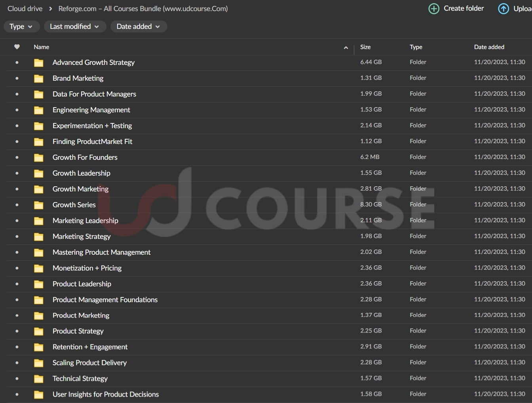Click the Create folder plus icon
532x403 pixels.
434,9
